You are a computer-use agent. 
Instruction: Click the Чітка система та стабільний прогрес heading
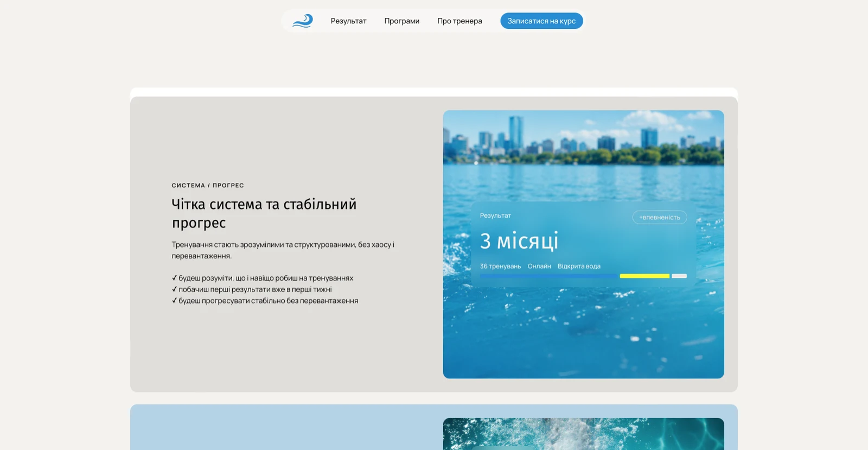(264, 213)
